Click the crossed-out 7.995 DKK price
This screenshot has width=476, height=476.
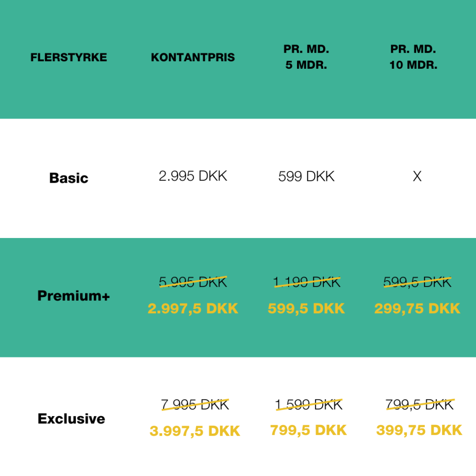[x=195, y=405]
